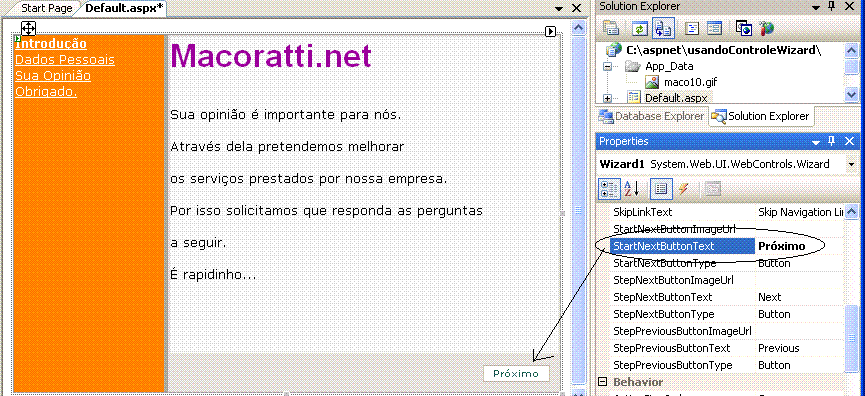Select the SkipLinkText property
This screenshot has width=865, height=396.
[x=643, y=212]
